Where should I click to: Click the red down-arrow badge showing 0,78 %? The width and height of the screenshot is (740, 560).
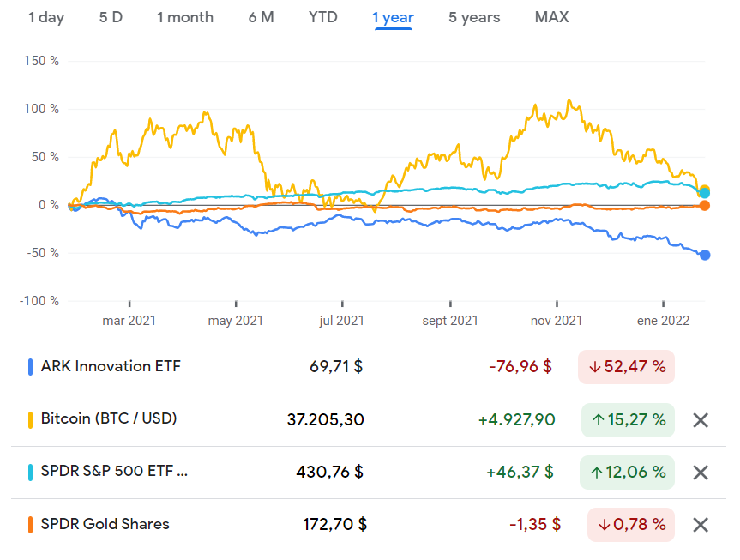coord(631,524)
